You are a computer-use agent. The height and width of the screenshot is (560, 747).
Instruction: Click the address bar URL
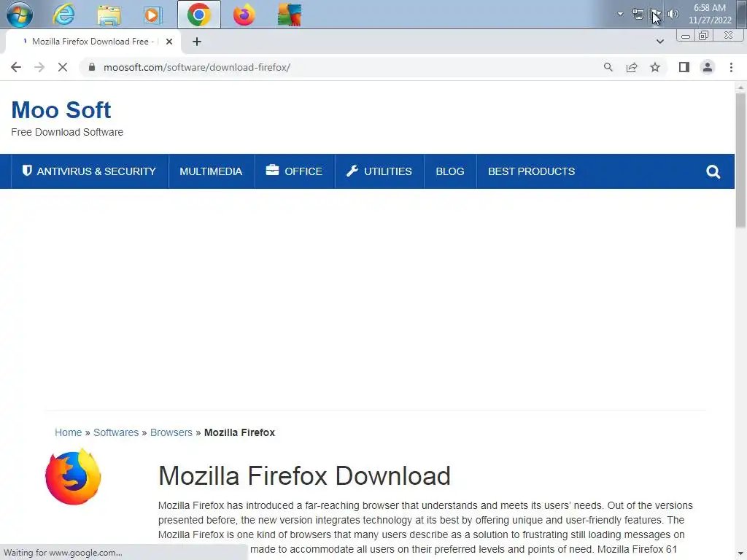tap(197, 67)
